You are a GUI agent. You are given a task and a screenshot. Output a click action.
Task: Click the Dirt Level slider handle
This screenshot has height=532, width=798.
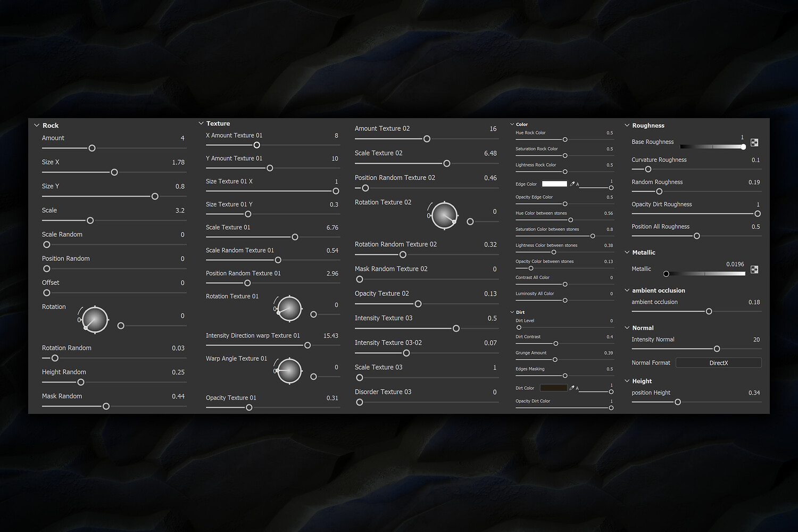(519, 328)
